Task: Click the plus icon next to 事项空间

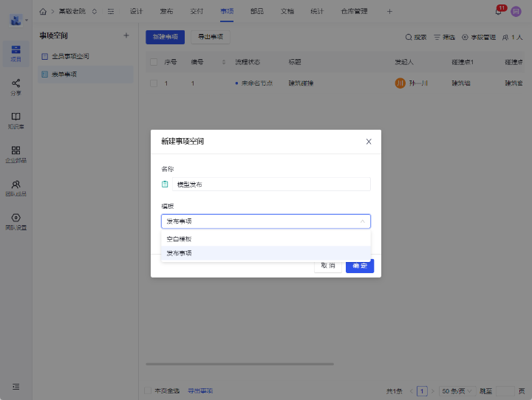Action: [x=126, y=35]
